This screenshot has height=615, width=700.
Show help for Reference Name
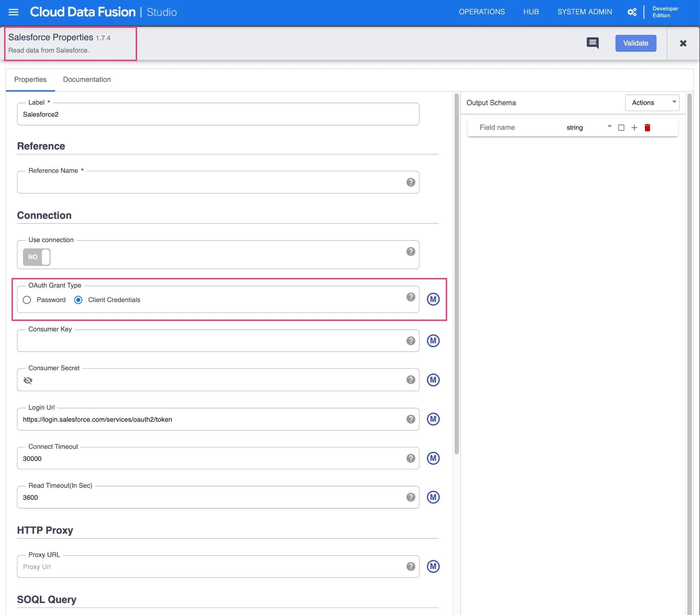pyautogui.click(x=410, y=182)
